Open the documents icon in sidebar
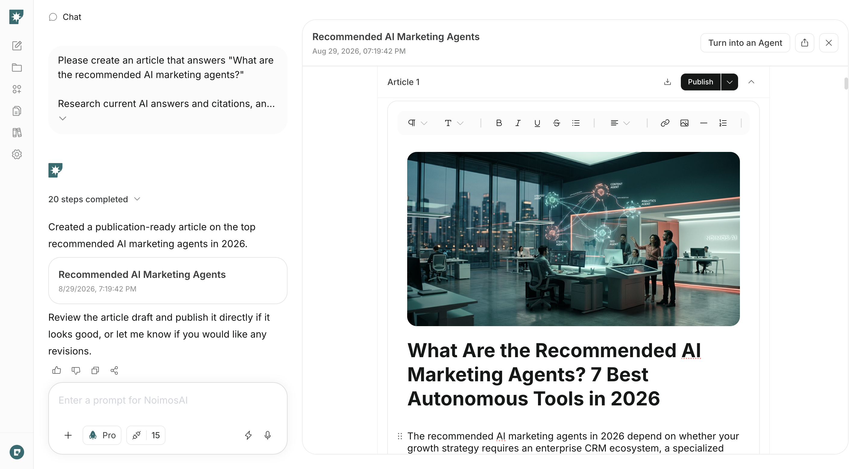This screenshot has height=469, width=868. 17,111
